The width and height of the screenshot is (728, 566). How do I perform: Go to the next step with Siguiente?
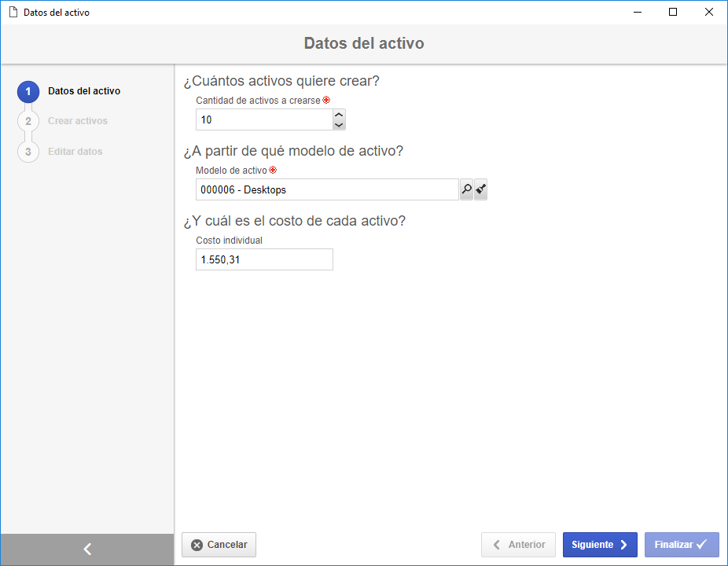600,545
